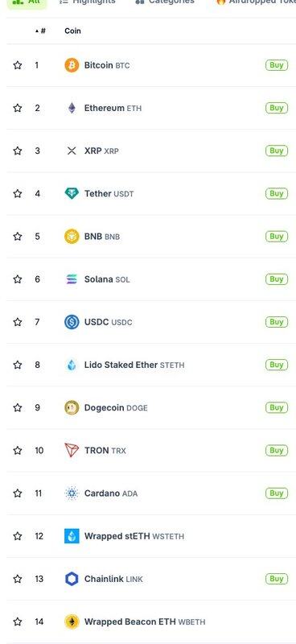Click the Dogecoin coin logo

click(x=72, y=408)
